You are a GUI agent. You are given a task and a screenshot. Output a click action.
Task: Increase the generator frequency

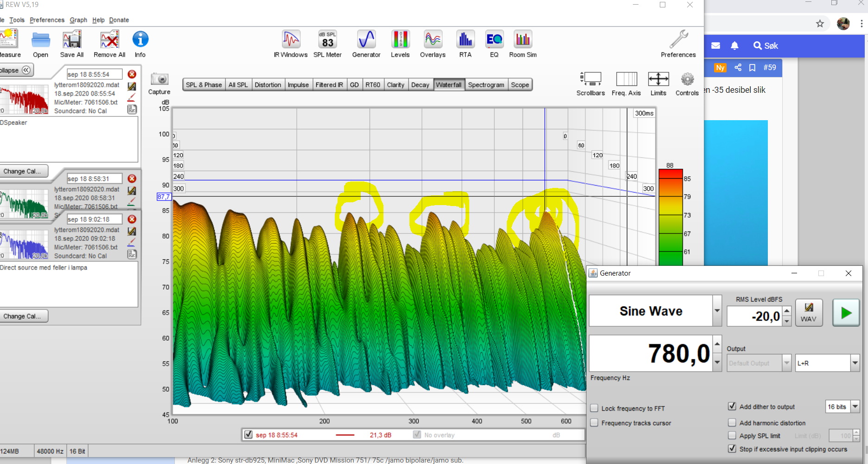pyautogui.click(x=717, y=344)
